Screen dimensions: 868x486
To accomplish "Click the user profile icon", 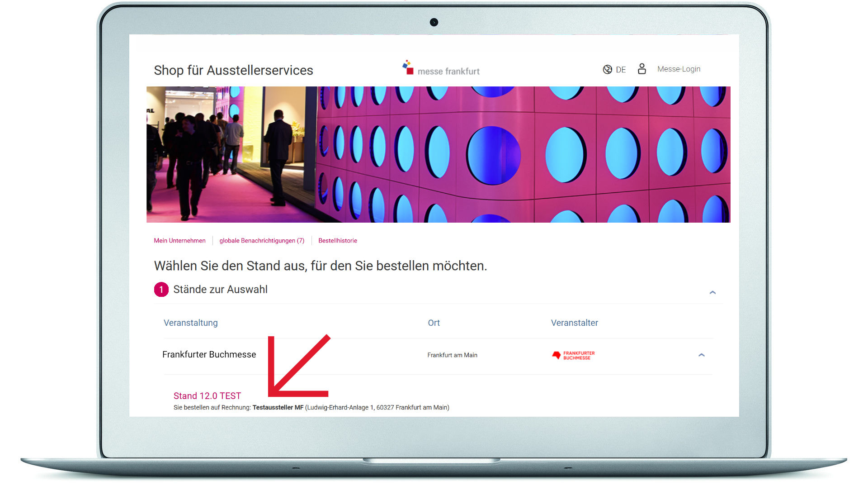I will click(x=642, y=69).
